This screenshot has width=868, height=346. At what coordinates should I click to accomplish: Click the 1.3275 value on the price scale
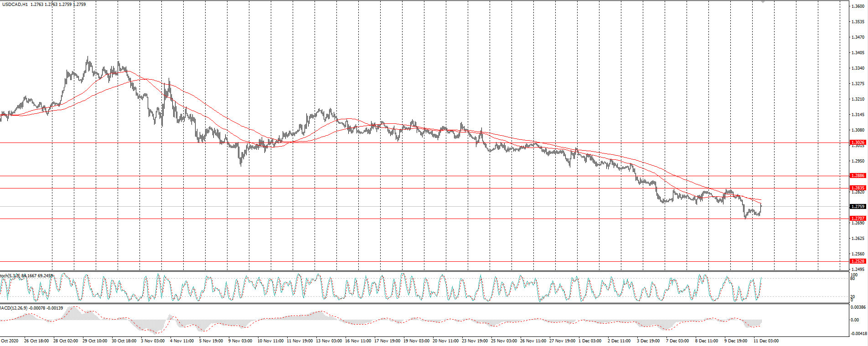(x=858, y=84)
